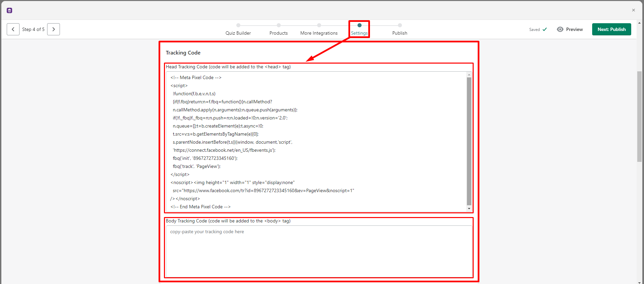The height and width of the screenshot is (284, 644).
Task: Click the head textarea scroll-down arrow
Action: tap(469, 209)
